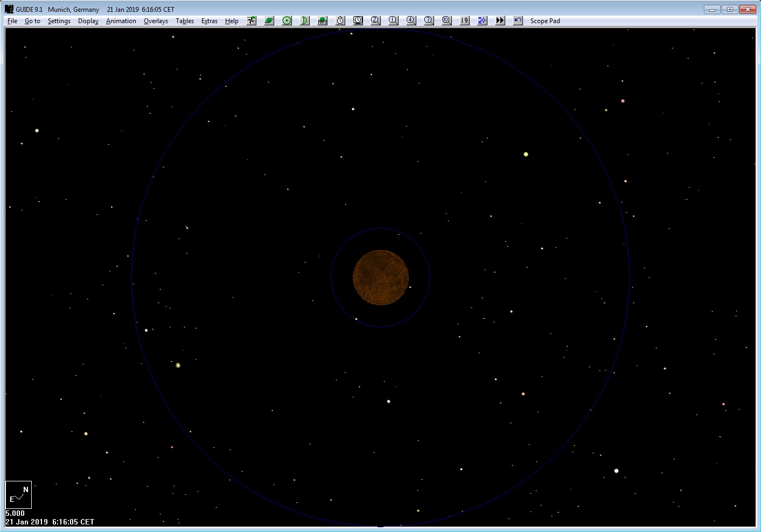
Task: Open the Display menu
Action: (x=88, y=21)
